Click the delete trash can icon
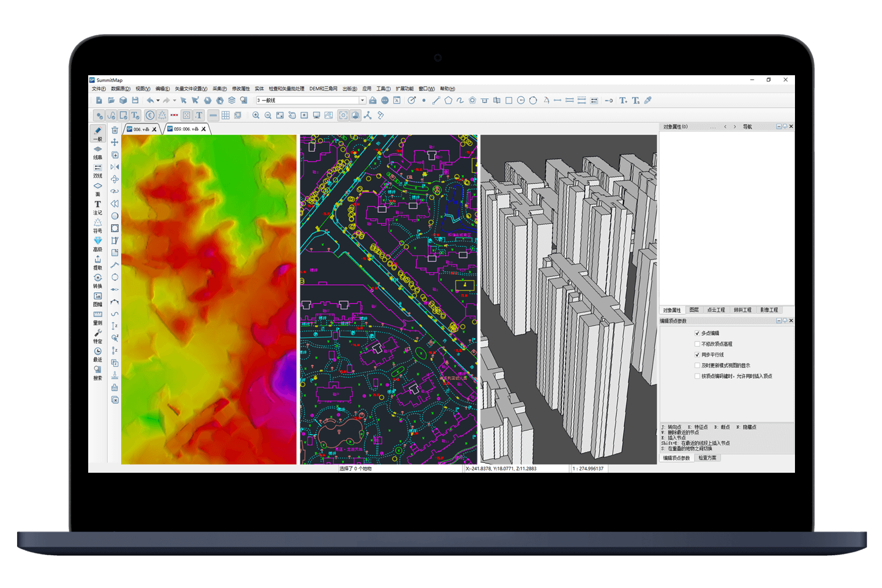882x588 pixels. click(x=115, y=130)
